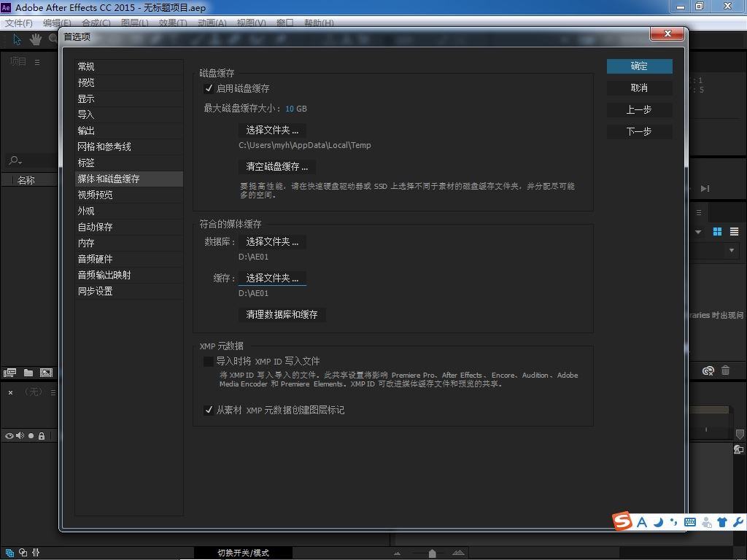
Task: Open the 图层(L) menu
Action: click(x=135, y=23)
